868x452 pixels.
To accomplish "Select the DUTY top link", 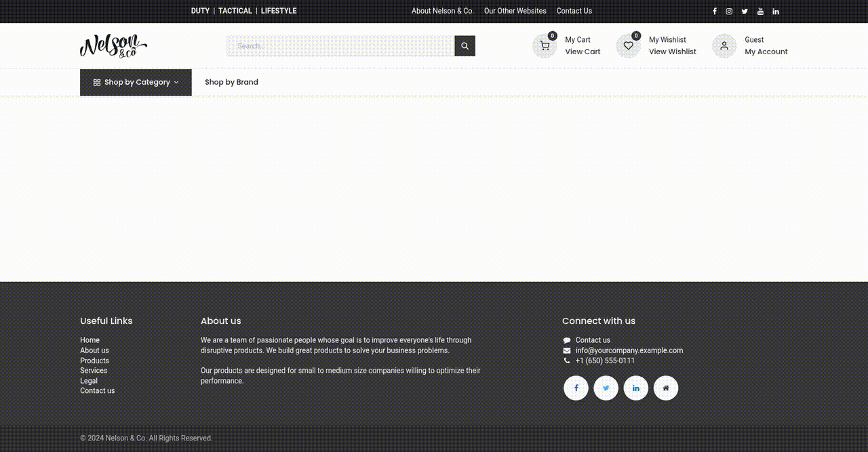I will [200, 11].
